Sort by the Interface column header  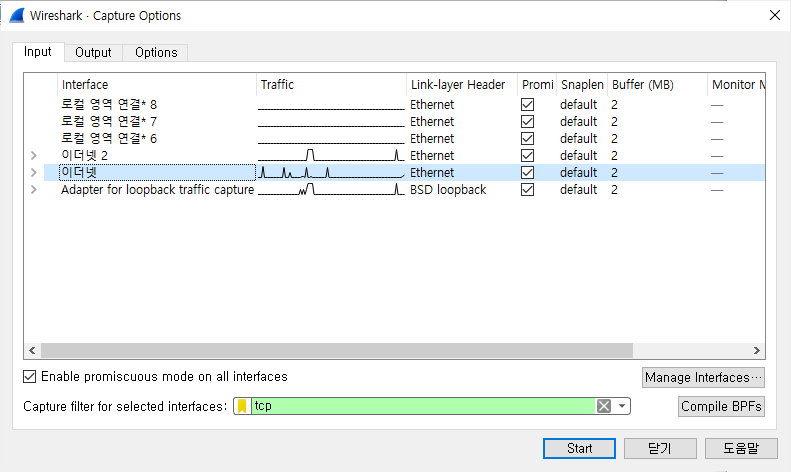(157, 85)
